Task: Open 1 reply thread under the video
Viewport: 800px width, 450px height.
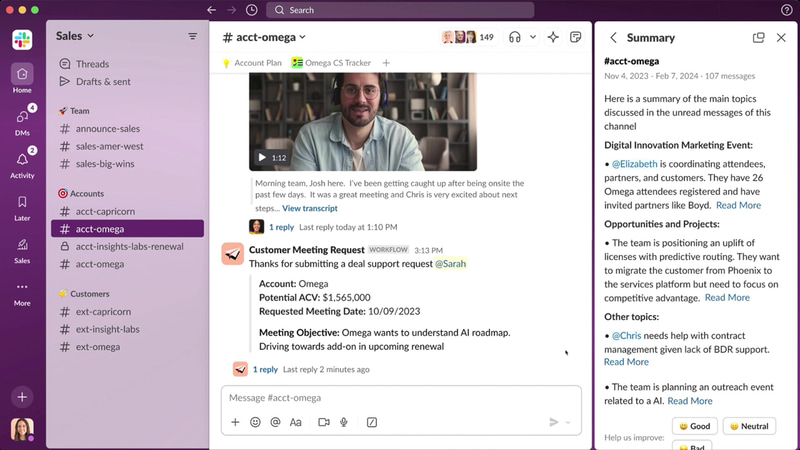Action: click(x=281, y=227)
